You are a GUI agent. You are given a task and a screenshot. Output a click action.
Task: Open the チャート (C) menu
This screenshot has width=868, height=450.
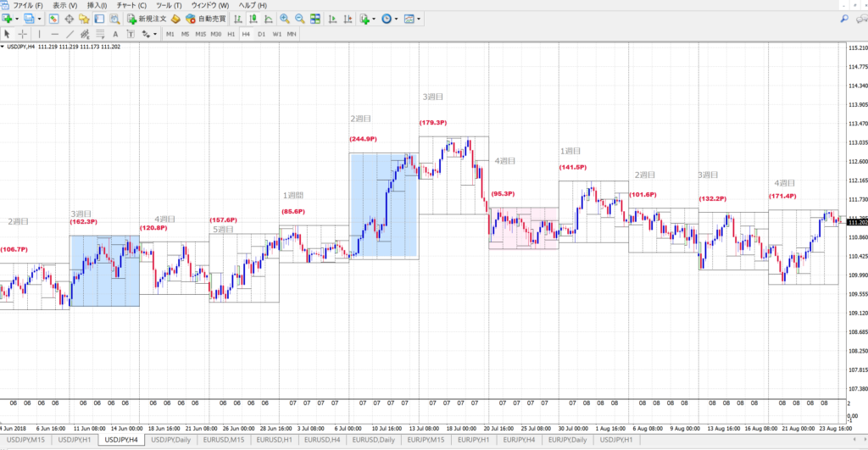(x=131, y=6)
